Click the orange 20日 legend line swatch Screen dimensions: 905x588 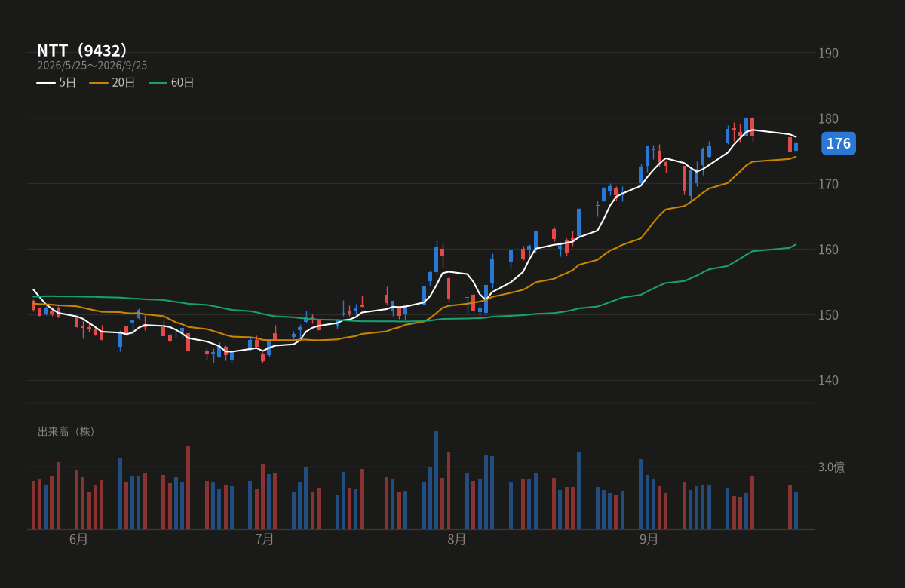(x=99, y=82)
